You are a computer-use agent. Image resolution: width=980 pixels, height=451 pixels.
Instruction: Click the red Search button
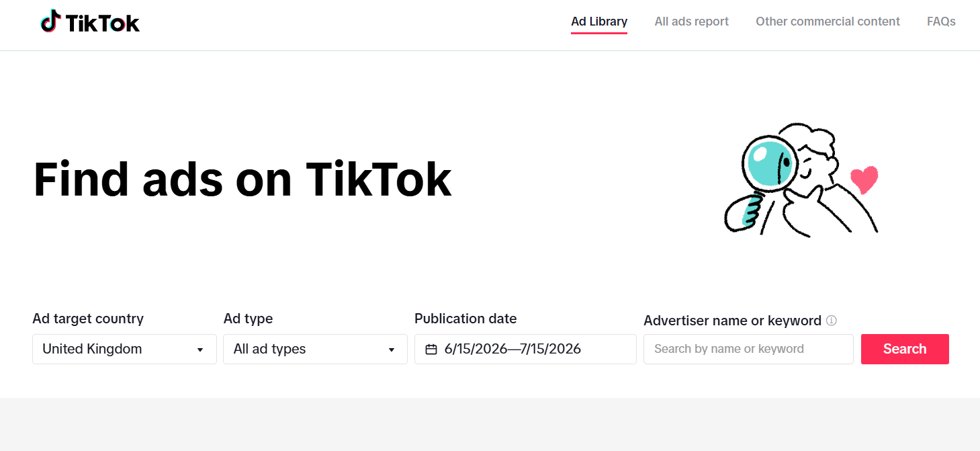[905, 349]
